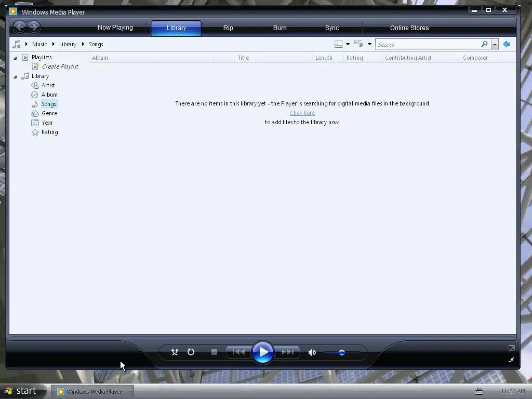Click the Album disc icon in tree
This screenshot has width=532, height=399.
point(35,95)
